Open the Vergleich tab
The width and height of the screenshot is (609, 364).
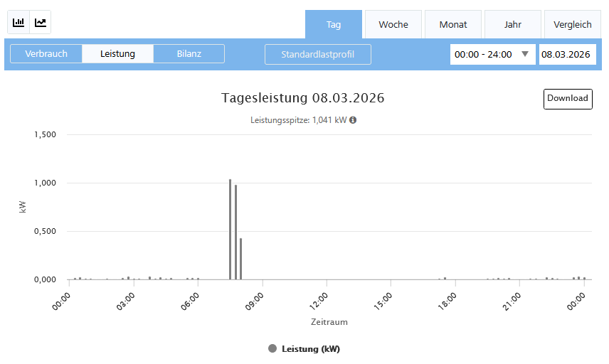coord(573,24)
